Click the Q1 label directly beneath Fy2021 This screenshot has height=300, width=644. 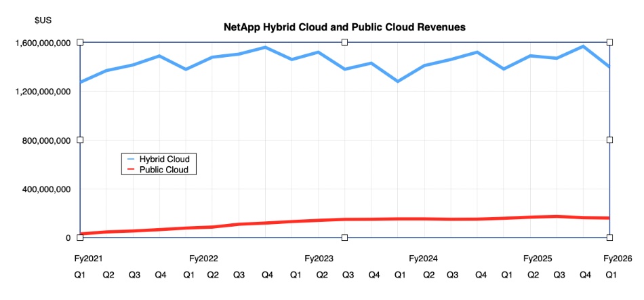(80, 274)
